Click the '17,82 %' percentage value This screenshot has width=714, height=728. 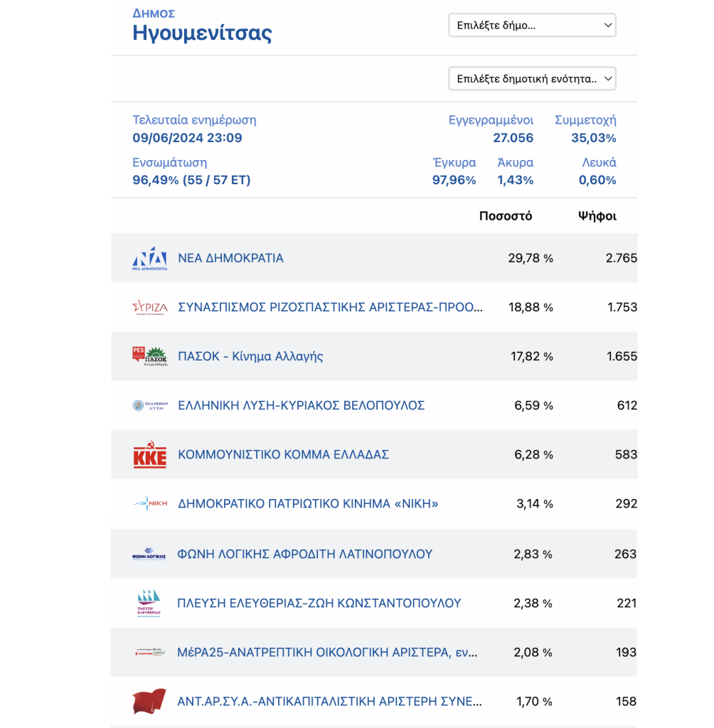coord(531,357)
